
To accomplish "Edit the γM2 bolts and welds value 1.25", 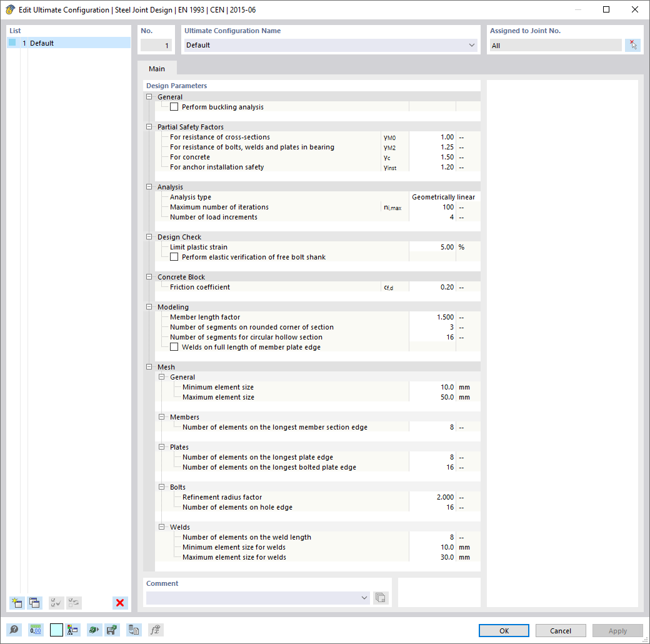I will (432, 147).
